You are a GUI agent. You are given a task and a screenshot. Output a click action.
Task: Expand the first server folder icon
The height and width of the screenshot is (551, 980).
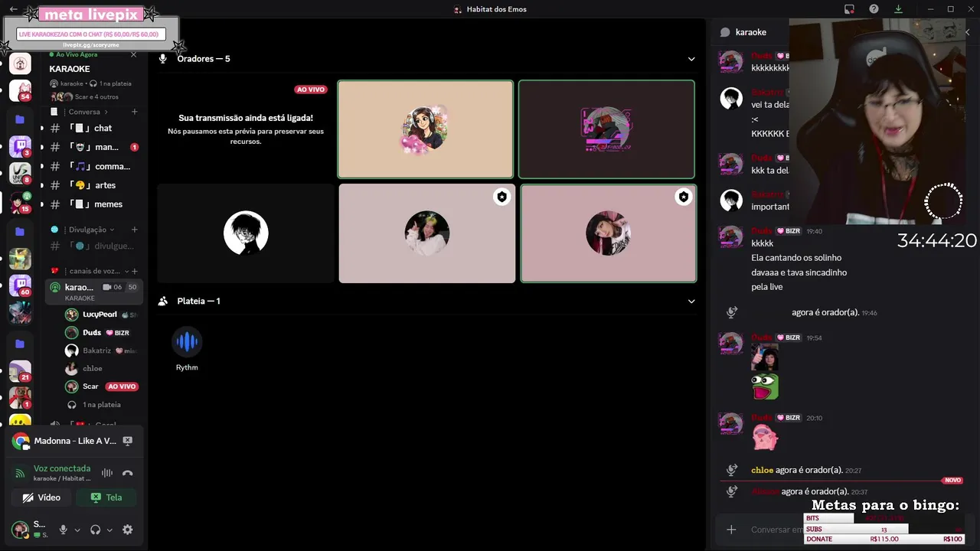pyautogui.click(x=20, y=119)
